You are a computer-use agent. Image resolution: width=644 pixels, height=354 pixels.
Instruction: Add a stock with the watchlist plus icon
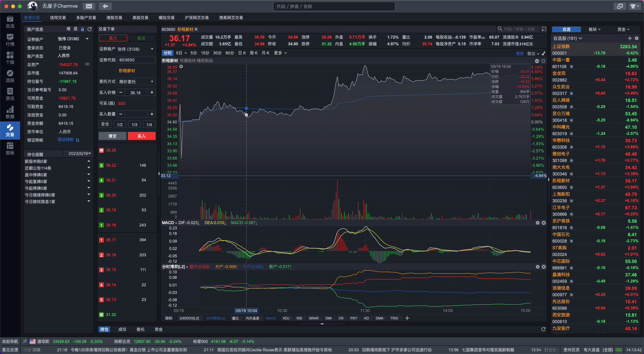click(630, 39)
